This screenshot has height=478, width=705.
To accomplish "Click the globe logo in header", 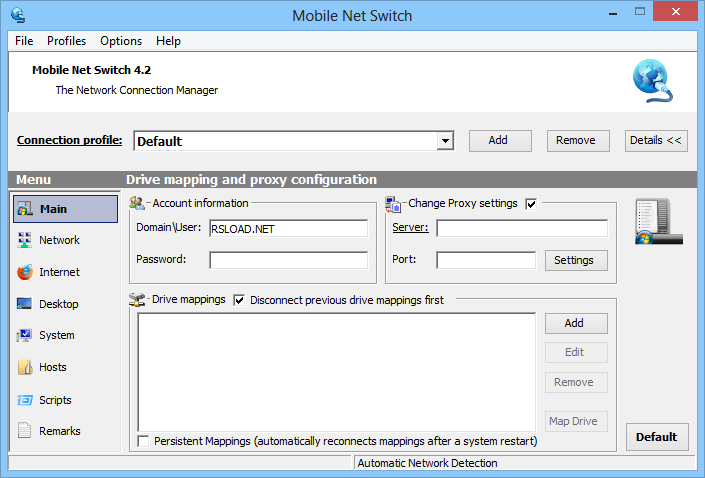I will [x=652, y=81].
